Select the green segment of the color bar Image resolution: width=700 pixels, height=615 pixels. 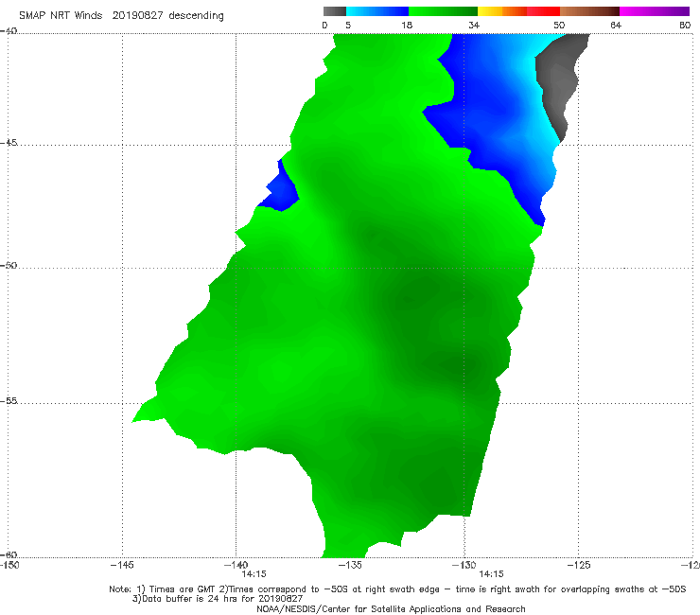point(443,11)
